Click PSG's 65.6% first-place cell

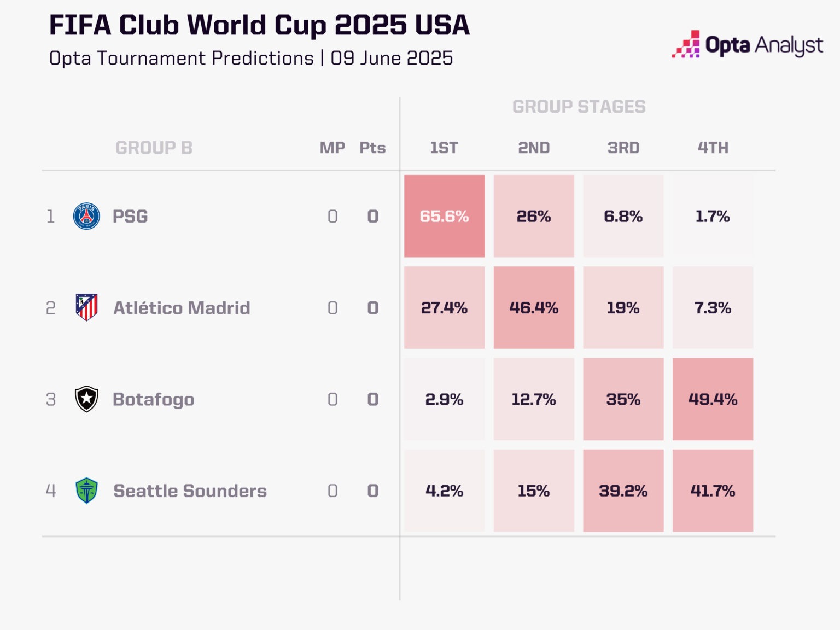point(444,216)
